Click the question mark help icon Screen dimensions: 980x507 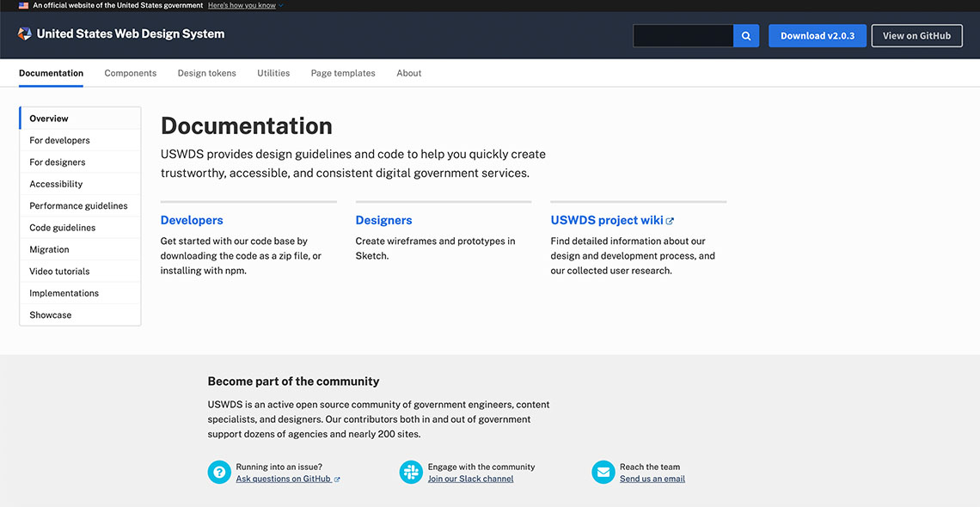click(219, 472)
